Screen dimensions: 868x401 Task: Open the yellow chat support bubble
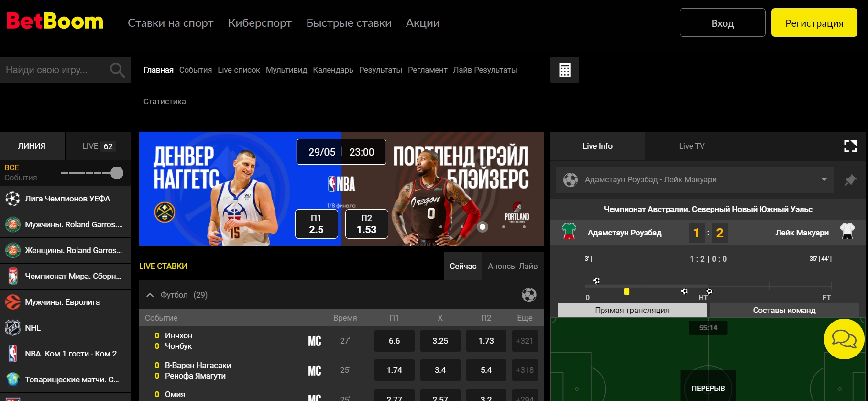point(844,339)
